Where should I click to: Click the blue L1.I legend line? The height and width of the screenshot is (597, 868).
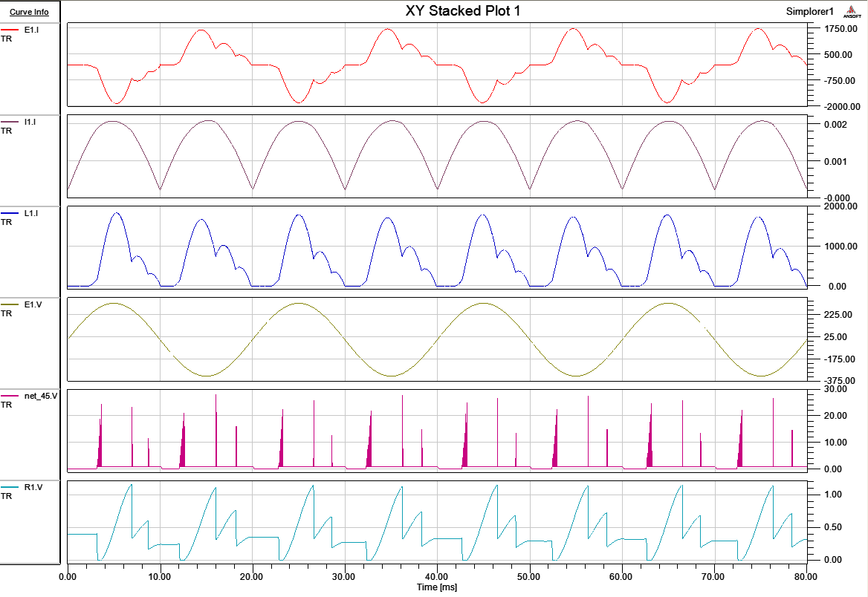pyautogui.click(x=10, y=213)
